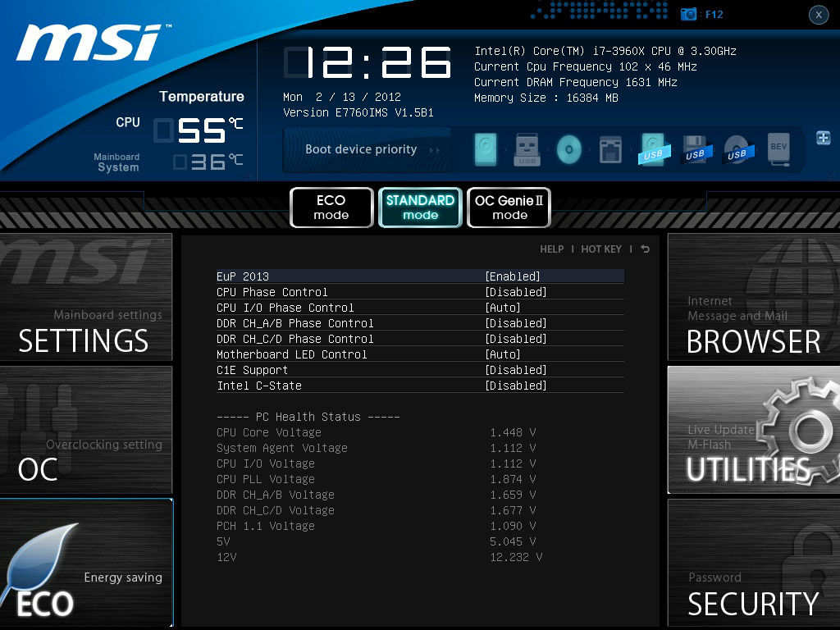Click the Intel Core i7-3960X CPU name
The width and height of the screenshot is (840, 630).
[605, 51]
